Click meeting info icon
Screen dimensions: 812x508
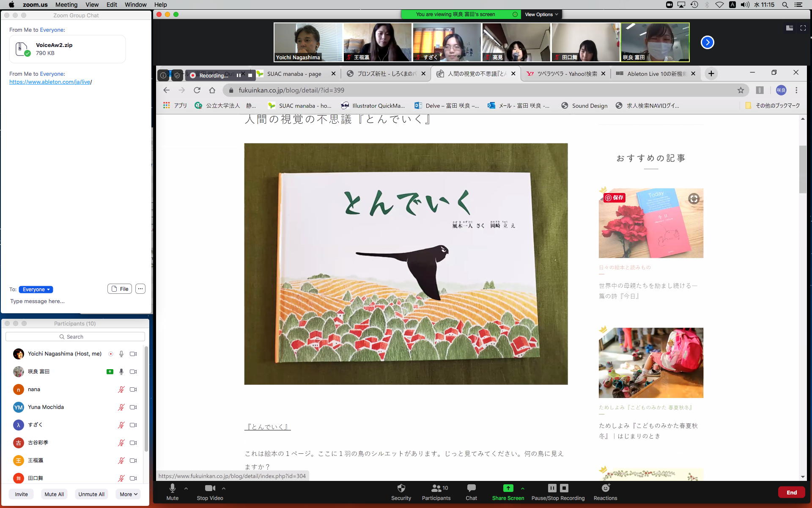[163, 75]
